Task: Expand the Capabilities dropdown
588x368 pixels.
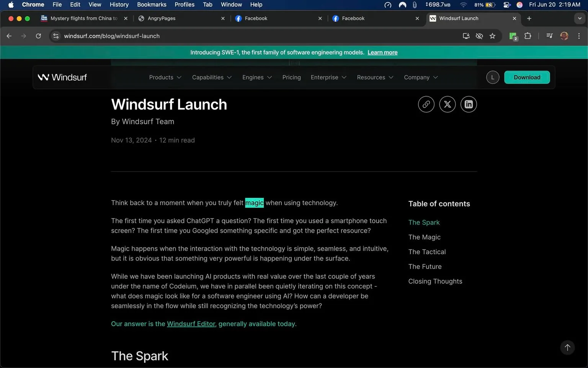Action: coord(212,77)
